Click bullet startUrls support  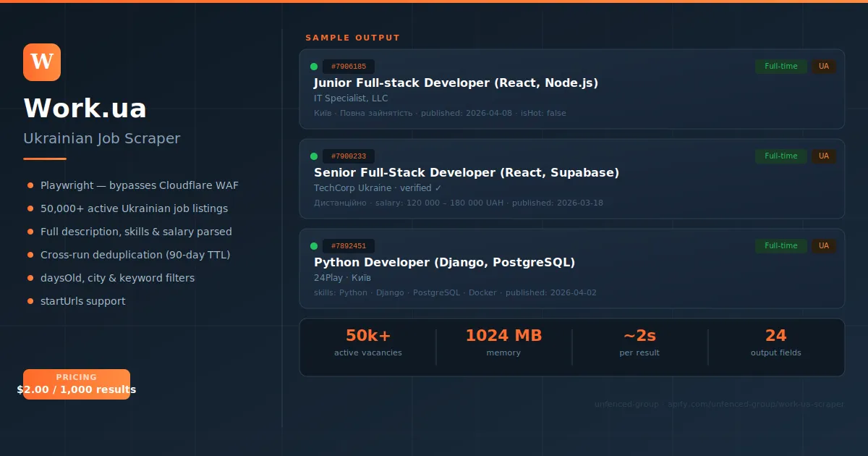click(82, 301)
